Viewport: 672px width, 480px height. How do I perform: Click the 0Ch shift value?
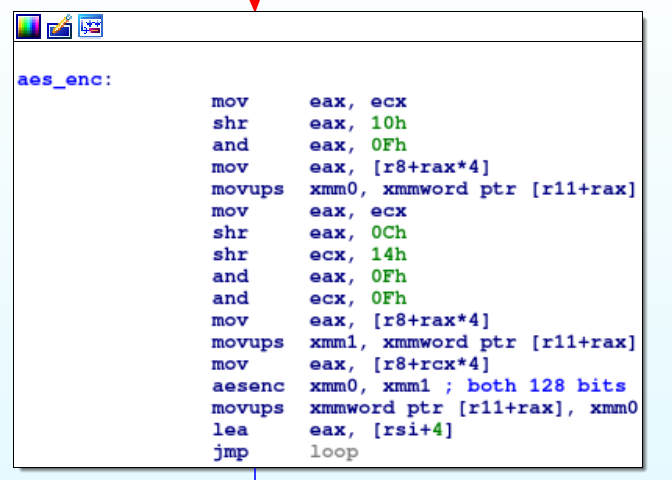pyautogui.click(x=388, y=233)
